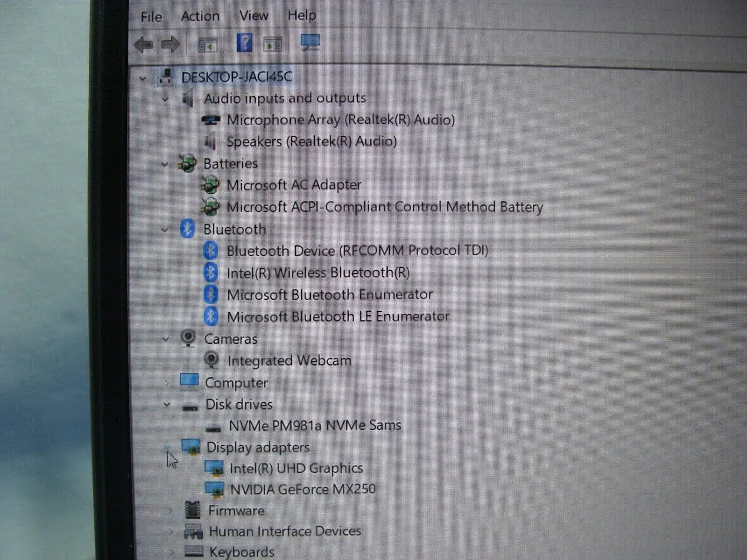Image resolution: width=747 pixels, height=560 pixels.
Task: Select the Human Interface Devices label
Action: point(285,532)
